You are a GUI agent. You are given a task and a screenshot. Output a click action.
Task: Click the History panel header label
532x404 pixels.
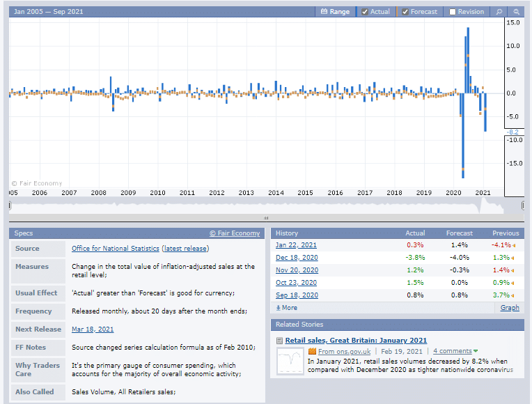[287, 233]
